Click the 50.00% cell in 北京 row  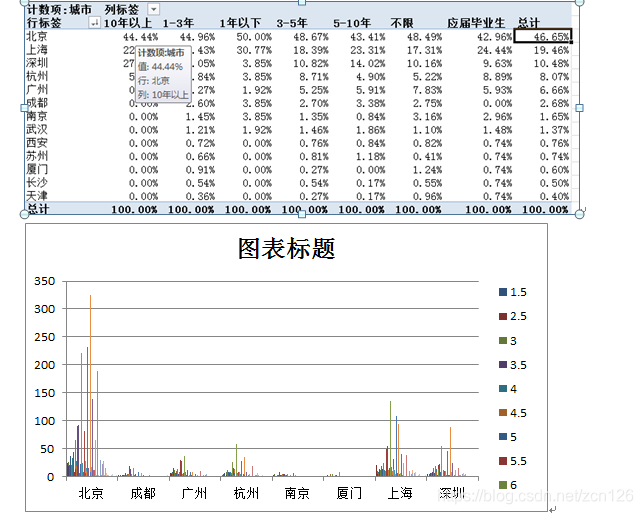click(254, 37)
